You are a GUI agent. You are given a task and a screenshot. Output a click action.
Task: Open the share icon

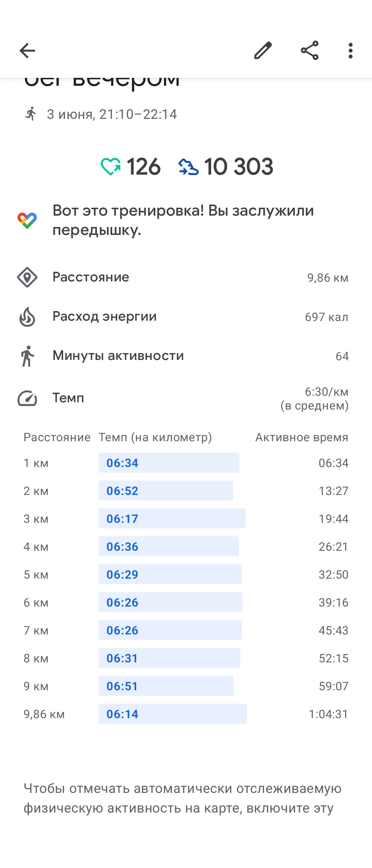tap(310, 51)
